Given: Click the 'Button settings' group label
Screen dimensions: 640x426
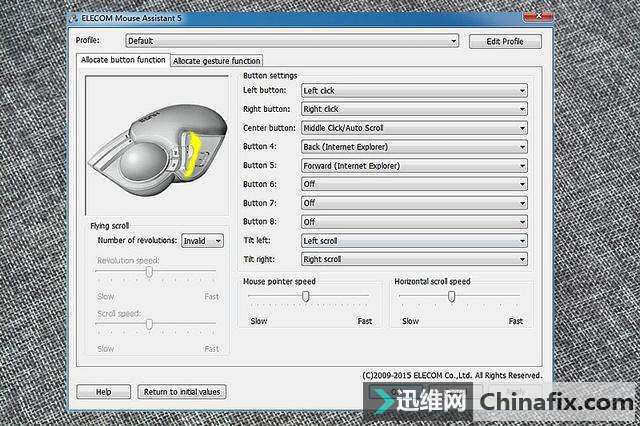Looking at the screenshot, I should click(x=270, y=75).
